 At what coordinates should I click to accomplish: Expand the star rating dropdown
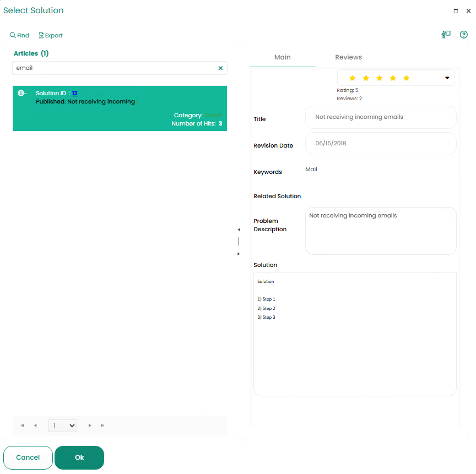[x=447, y=78]
